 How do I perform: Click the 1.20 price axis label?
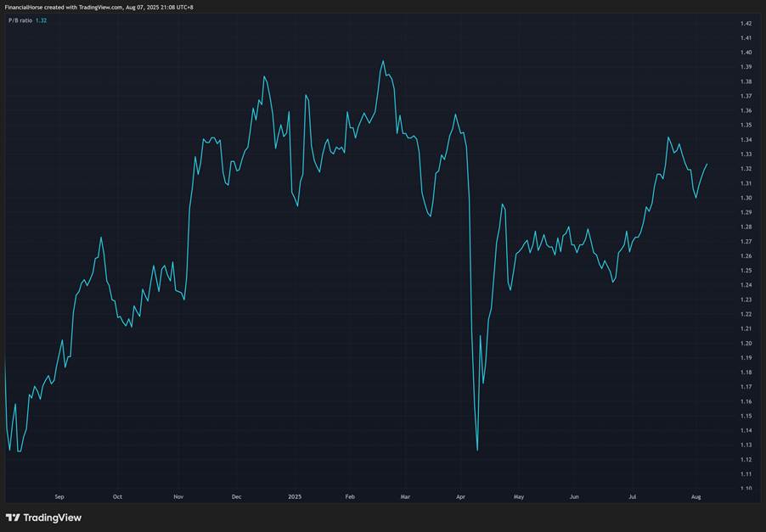(746, 343)
